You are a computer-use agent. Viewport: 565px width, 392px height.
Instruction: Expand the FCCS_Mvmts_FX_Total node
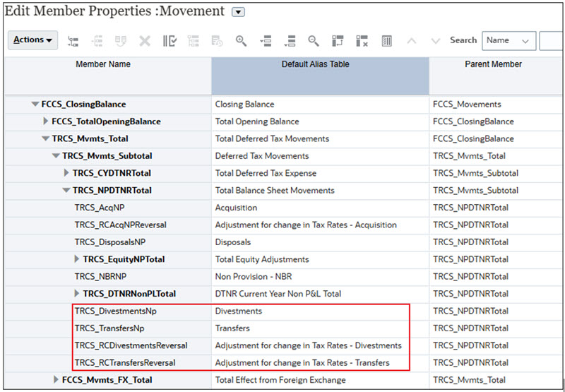[56, 380]
